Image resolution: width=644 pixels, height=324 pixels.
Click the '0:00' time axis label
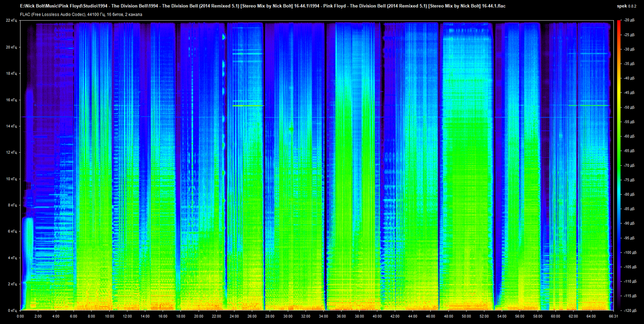[21, 317]
